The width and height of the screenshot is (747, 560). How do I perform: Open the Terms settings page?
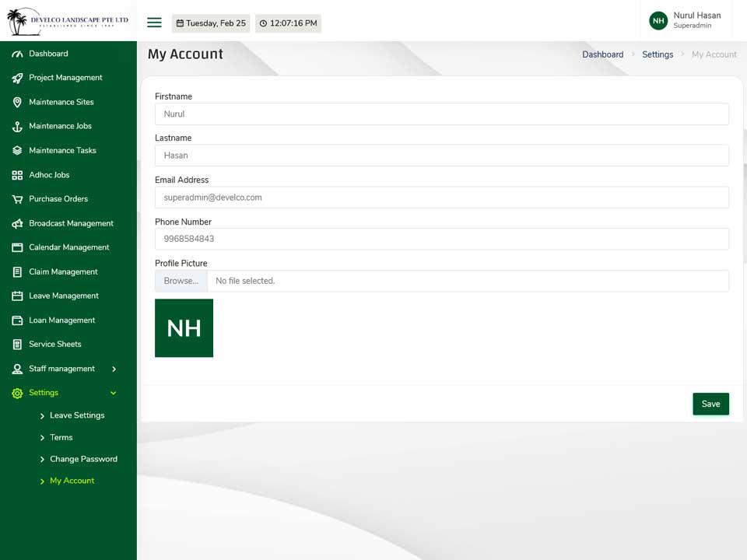(61, 437)
